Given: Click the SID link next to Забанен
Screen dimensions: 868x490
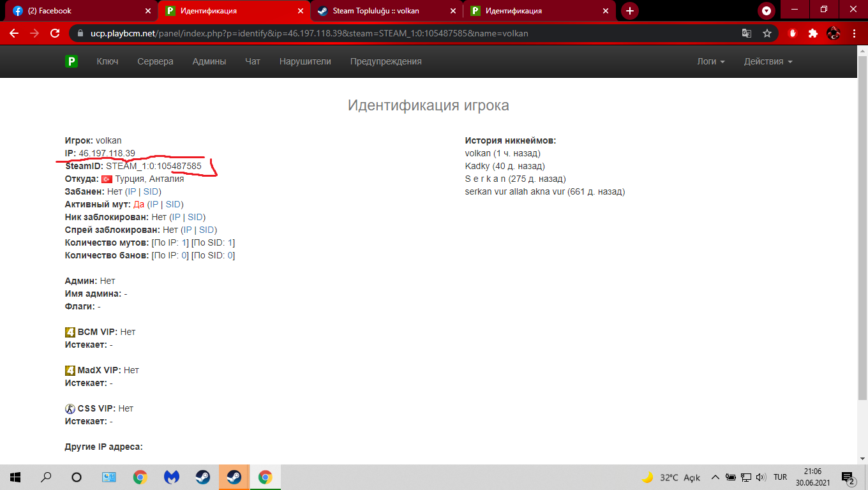Looking at the screenshot, I should (x=151, y=191).
